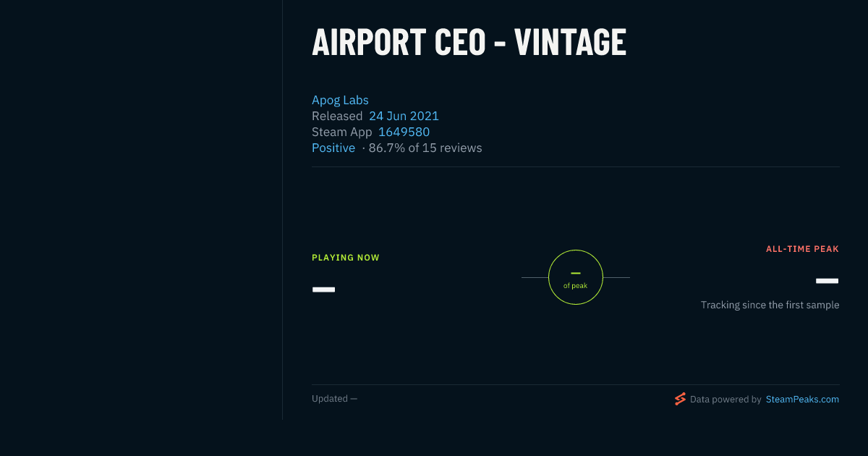Click the 'of peak' caption inside circle
The height and width of the screenshot is (456, 868).
576,285
